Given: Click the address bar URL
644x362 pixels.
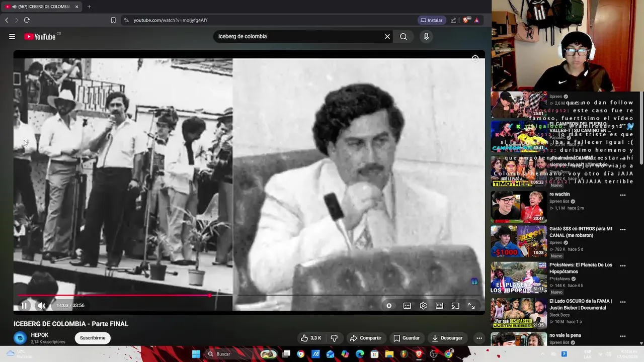Looking at the screenshot, I should pos(171,20).
